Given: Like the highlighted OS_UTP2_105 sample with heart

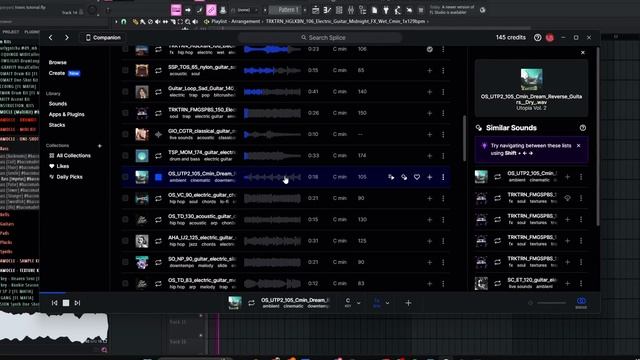Looking at the screenshot, I should tap(417, 177).
